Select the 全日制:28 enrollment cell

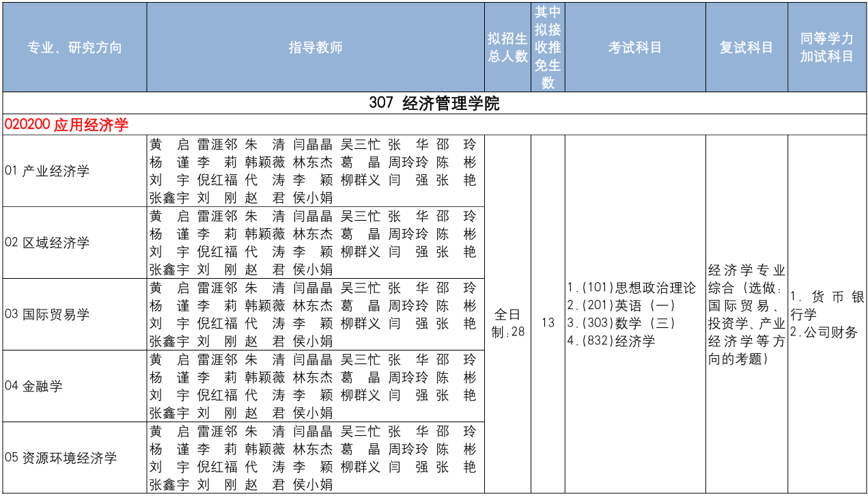pos(507,314)
